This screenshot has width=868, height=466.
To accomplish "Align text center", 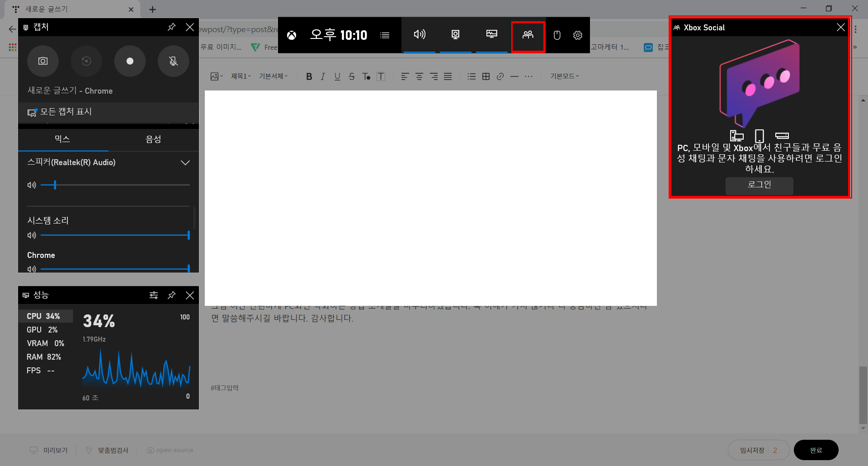I will point(419,76).
